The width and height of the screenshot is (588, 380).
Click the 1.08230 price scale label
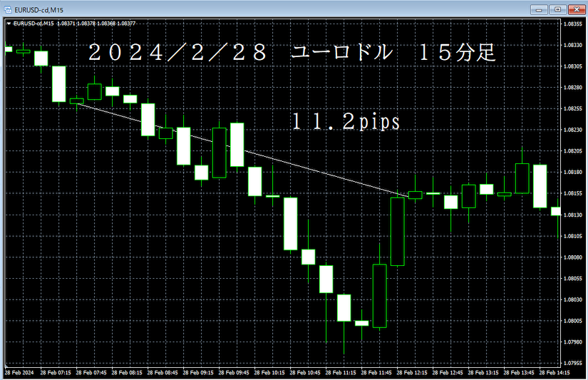pyautogui.click(x=573, y=130)
